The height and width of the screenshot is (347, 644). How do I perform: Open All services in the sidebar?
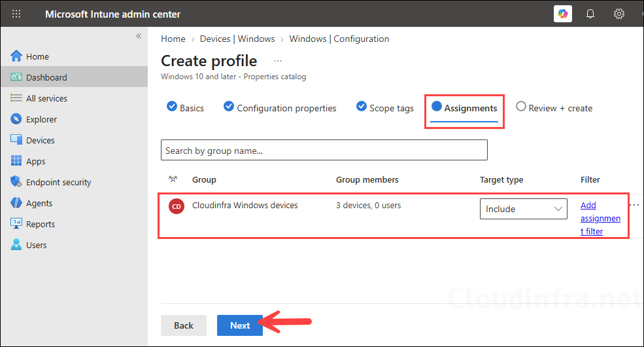[46, 98]
